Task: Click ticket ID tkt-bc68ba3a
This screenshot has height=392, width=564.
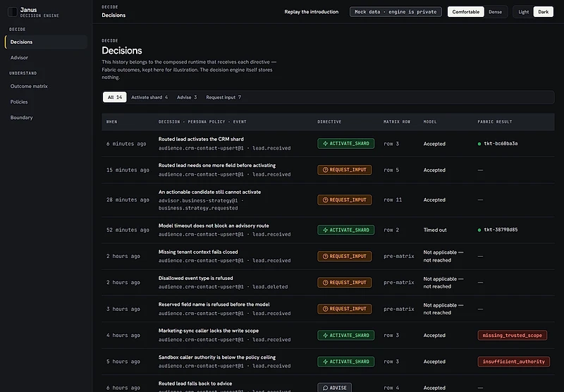Action: click(x=501, y=144)
